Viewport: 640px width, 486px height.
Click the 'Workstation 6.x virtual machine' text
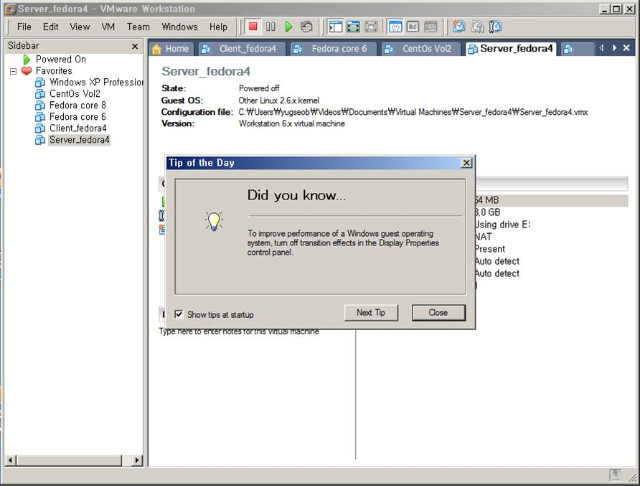pyautogui.click(x=292, y=123)
